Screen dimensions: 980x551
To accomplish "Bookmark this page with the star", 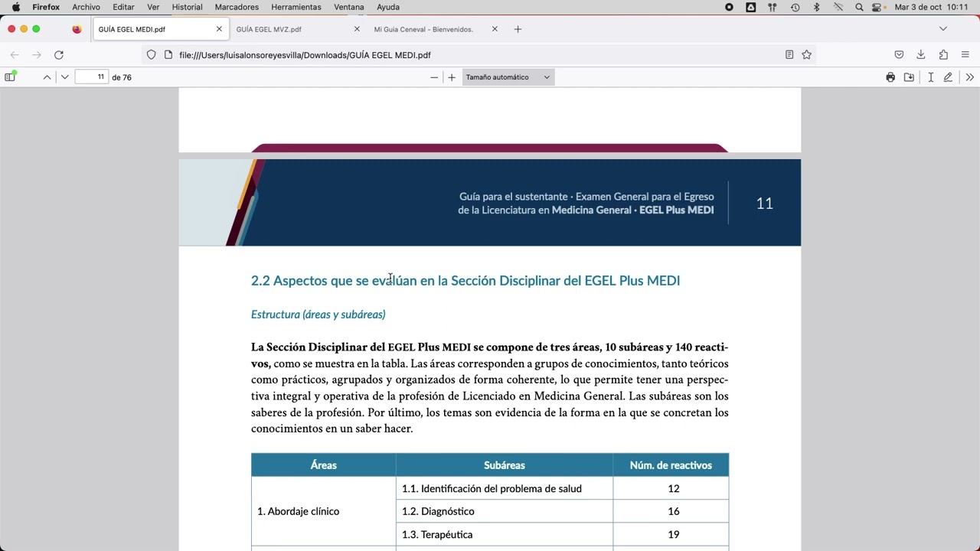I will (806, 55).
